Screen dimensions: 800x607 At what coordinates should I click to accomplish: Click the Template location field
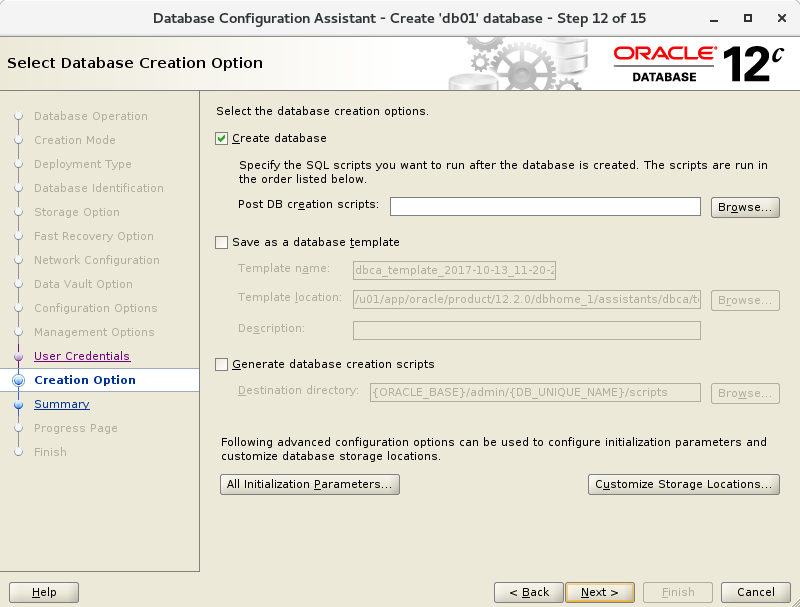click(527, 299)
